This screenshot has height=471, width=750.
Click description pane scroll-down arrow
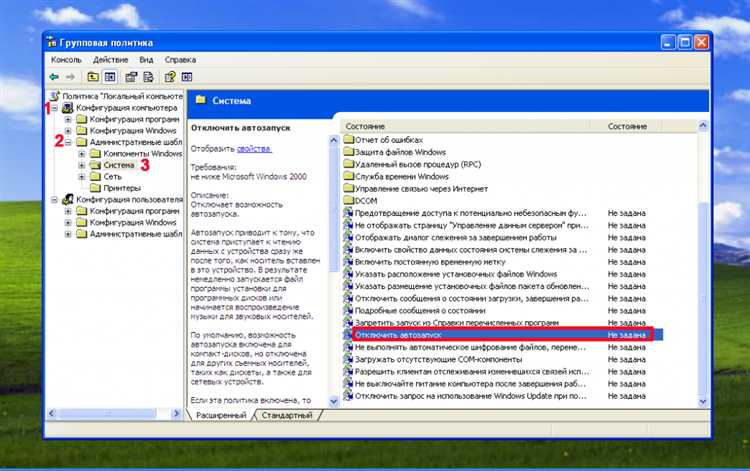tap(334, 401)
